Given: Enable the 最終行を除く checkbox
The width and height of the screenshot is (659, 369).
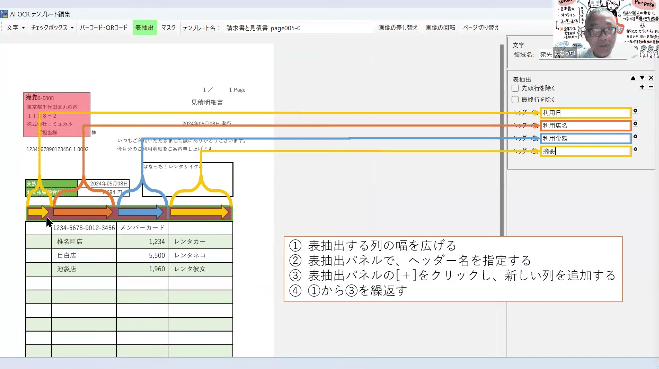Looking at the screenshot, I should [515, 100].
